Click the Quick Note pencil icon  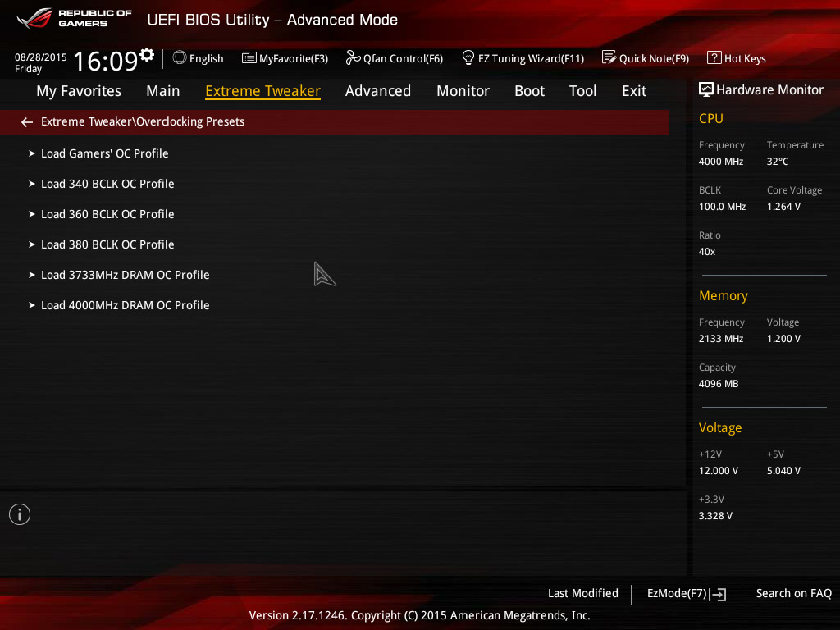[x=609, y=57]
